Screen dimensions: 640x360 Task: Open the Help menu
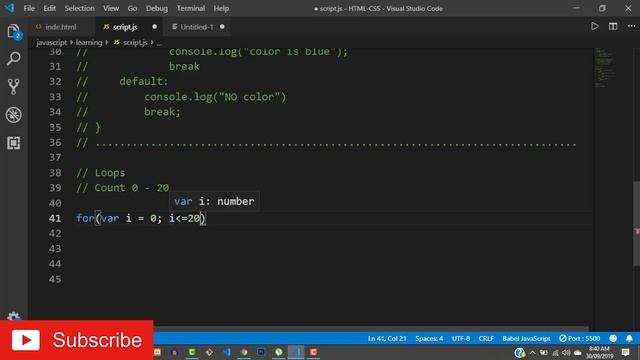pos(221,8)
